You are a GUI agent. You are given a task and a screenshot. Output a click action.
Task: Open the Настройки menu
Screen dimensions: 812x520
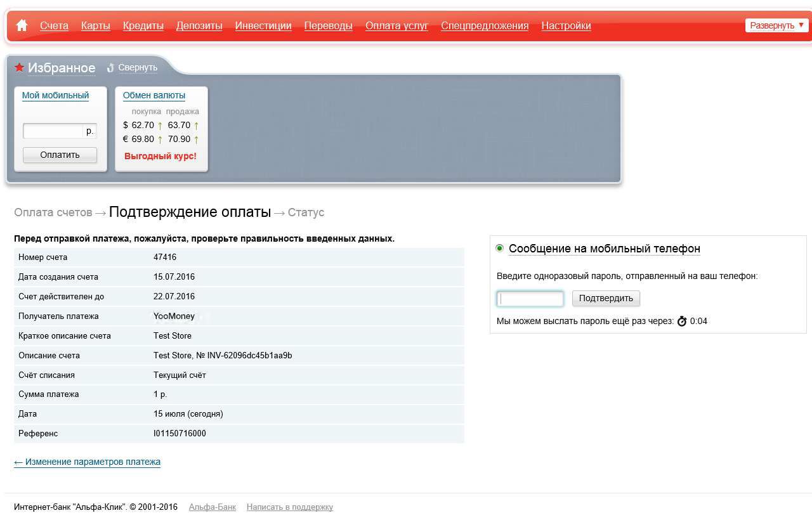[x=566, y=25]
